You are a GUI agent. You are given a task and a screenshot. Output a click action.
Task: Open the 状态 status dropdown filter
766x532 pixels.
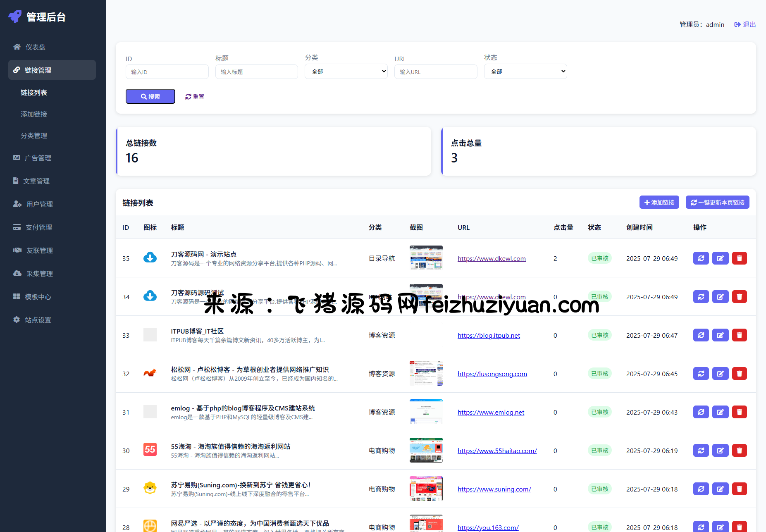tap(525, 72)
